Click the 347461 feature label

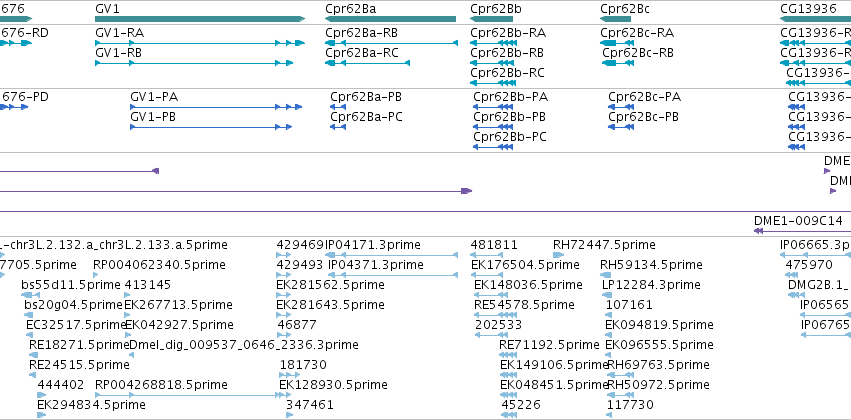tap(310, 406)
